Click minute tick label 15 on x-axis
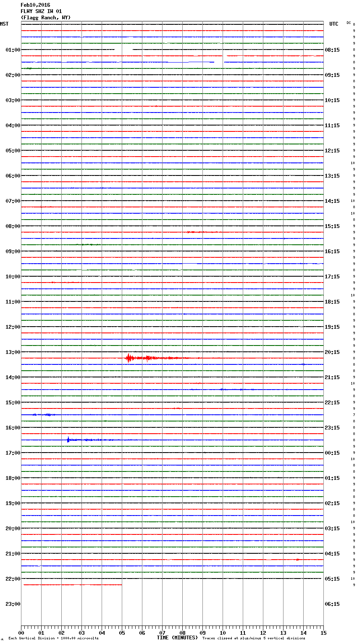 323,633
